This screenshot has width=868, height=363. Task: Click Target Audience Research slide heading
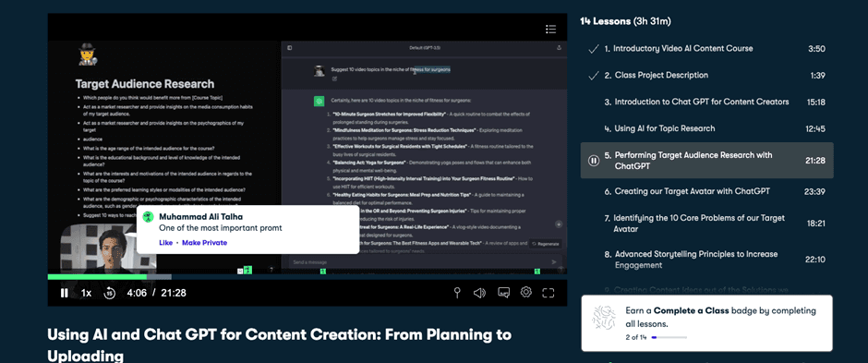tap(144, 84)
